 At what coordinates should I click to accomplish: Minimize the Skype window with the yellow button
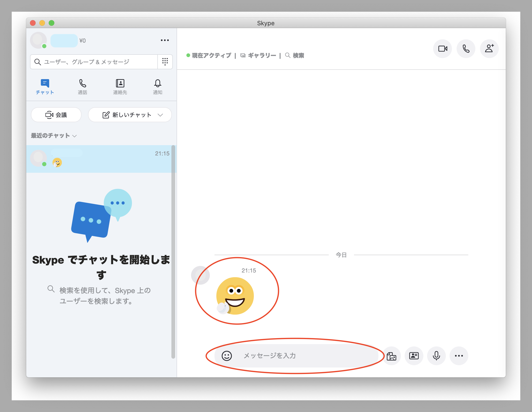pos(42,23)
